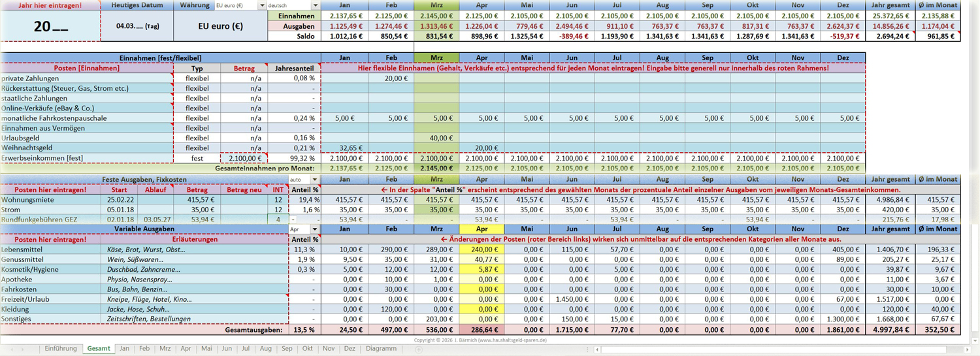Screen dimensions: 980x356
Task: Open the Dez sheet tab
Action: click(350, 349)
